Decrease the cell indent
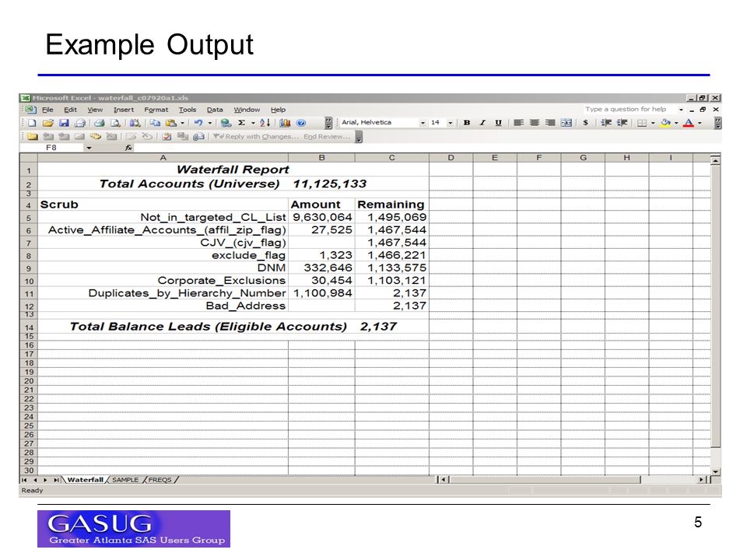This screenshot has width=747, height=560. click(x=606, y=123)
